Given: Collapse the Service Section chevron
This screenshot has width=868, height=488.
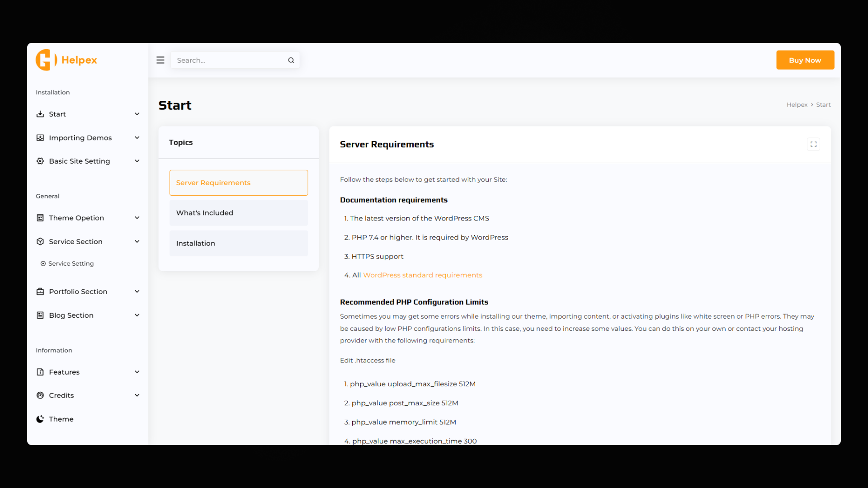Looking at the screenshot, I should [x=137, y=241].
